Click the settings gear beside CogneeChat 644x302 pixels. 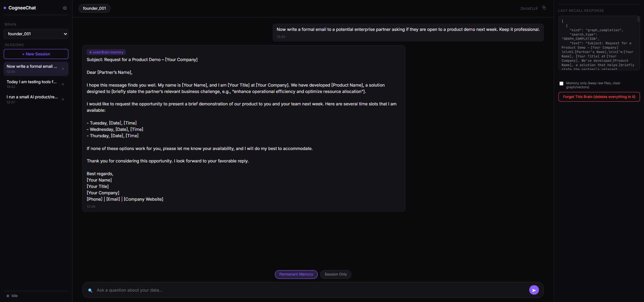(x=65, y=8)
